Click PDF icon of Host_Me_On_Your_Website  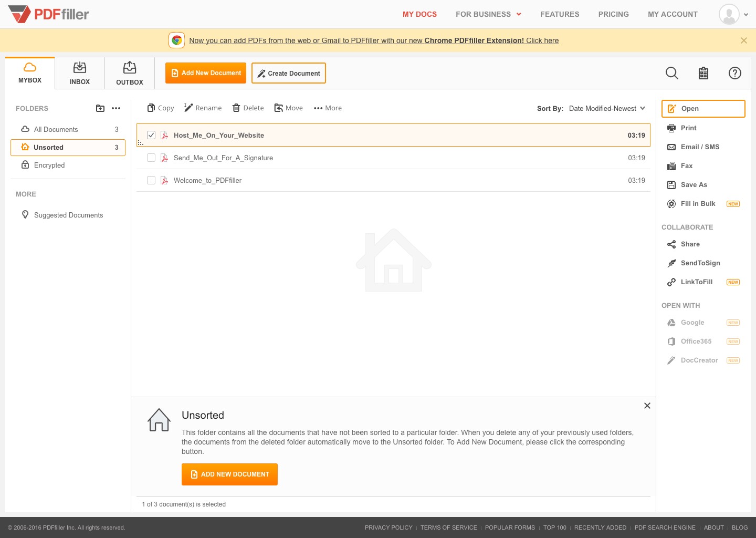[x=164, y=135]
